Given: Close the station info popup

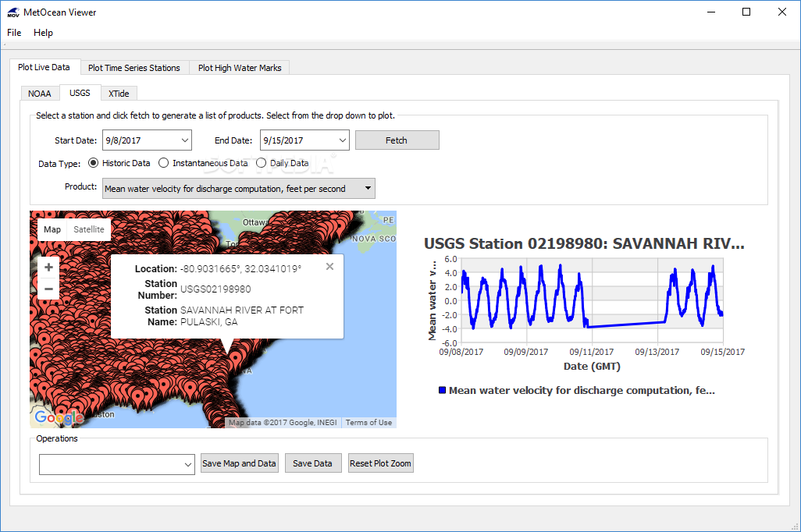Looking at the screenshot, I should (x=330, y=267).
